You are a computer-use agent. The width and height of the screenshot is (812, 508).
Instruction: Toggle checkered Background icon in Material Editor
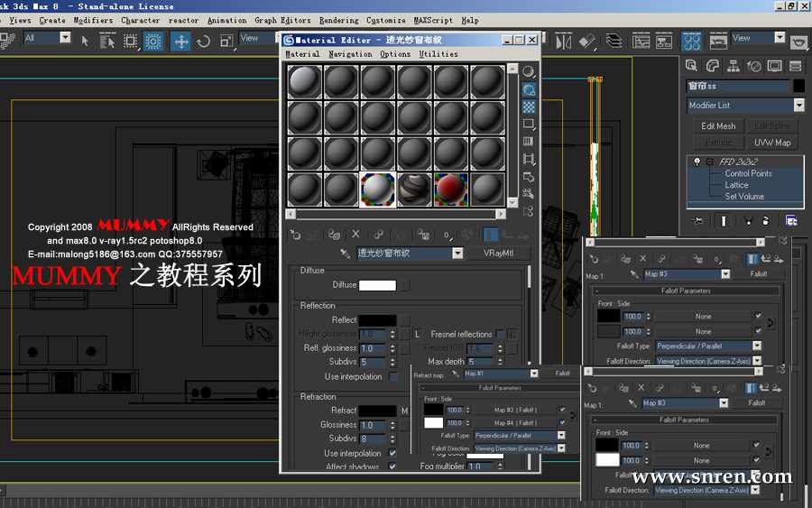tap(528, 107)
